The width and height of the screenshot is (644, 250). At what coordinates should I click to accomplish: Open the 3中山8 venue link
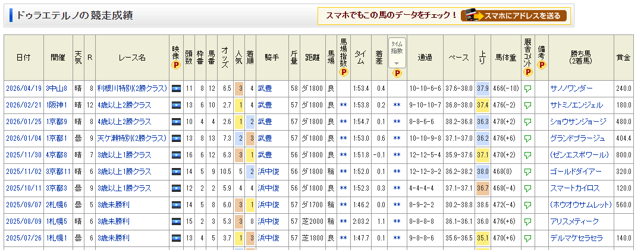[x=56, y=88]
